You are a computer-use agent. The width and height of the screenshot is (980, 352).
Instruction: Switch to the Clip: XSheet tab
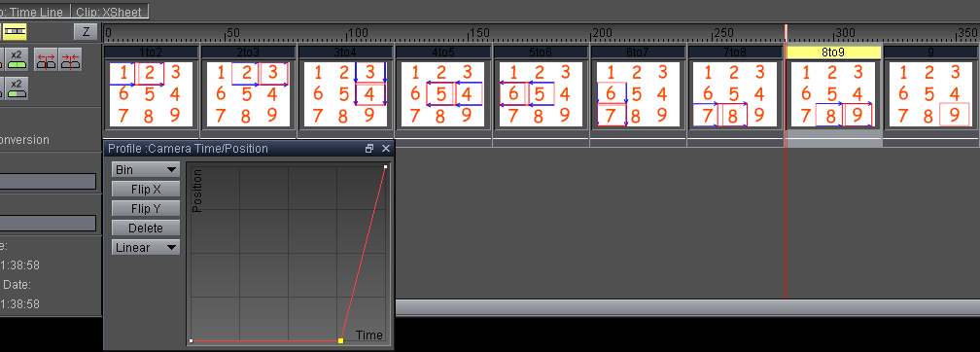click(x=109, y=12)
